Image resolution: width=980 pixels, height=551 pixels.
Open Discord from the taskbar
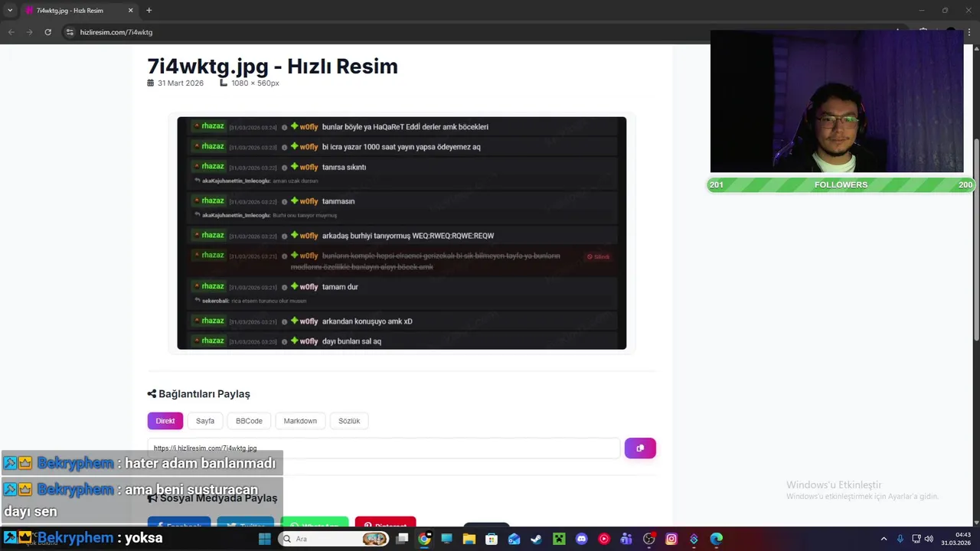point(581,539)
